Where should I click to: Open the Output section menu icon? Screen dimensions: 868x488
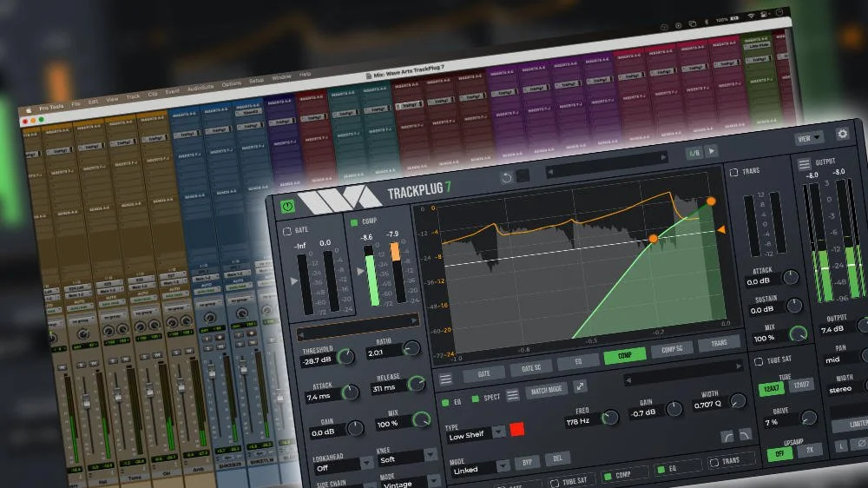point(804,164)
